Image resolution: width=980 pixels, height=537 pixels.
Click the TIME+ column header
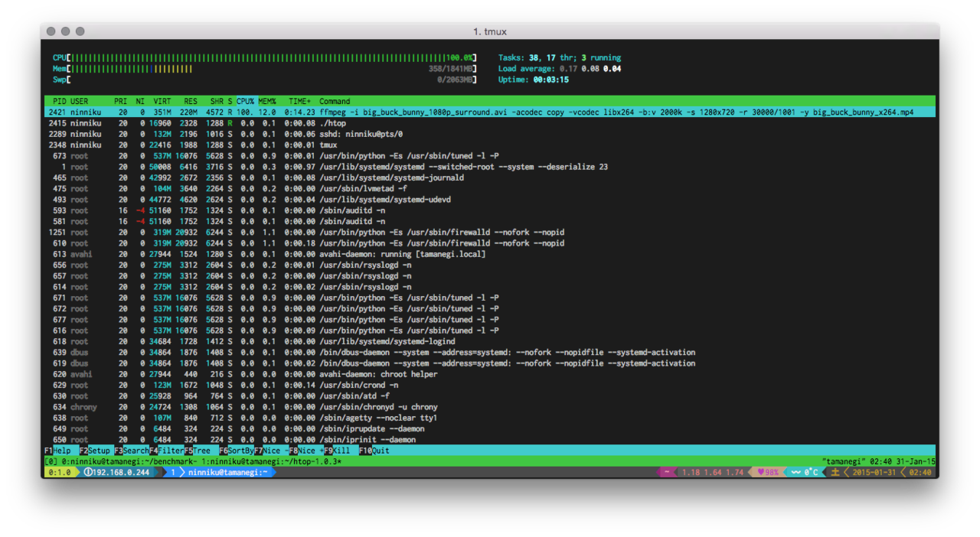(300, 101)
